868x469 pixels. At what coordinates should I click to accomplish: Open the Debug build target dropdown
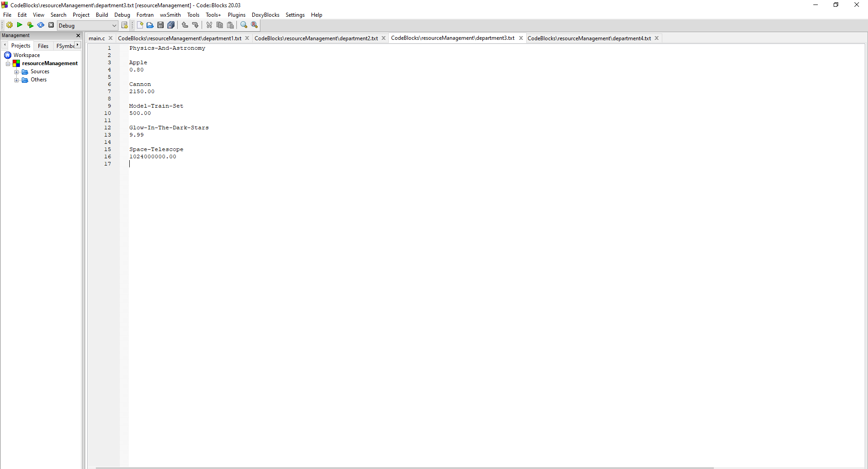click(114, 26)
